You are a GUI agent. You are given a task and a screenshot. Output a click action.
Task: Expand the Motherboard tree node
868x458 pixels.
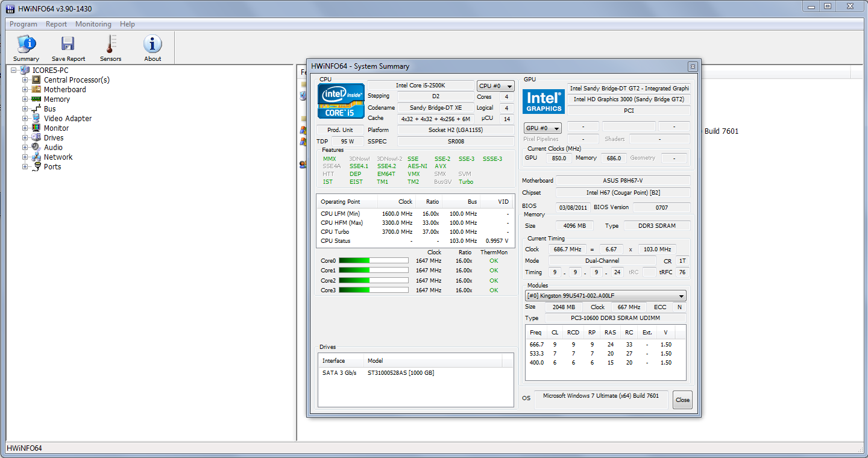(x=25, y=89)
